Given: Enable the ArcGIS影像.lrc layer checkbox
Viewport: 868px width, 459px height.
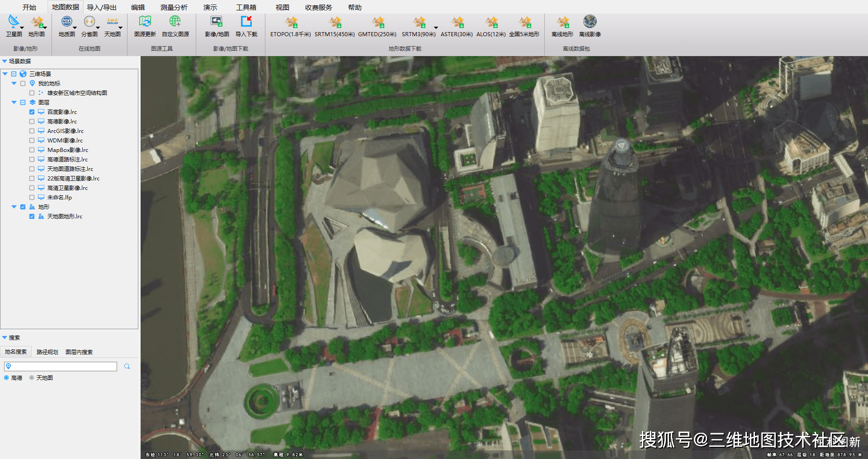Looking at the screenshot, I should 32,131.
